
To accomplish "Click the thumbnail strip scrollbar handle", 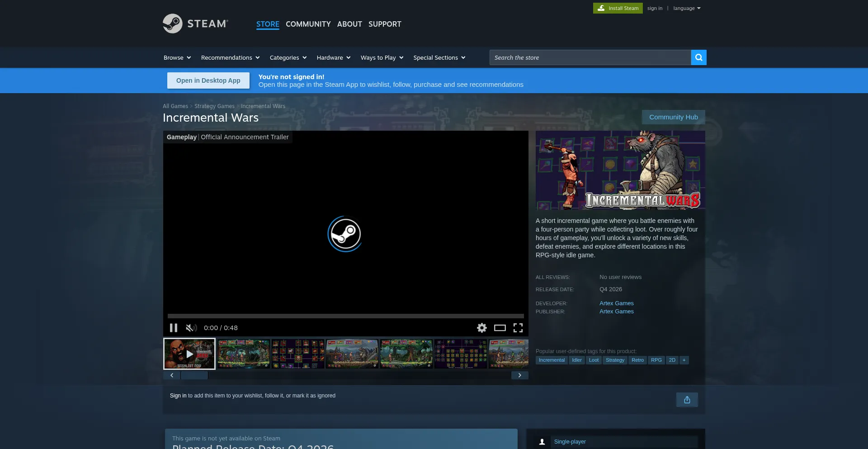I will click(x=194, y=375).
